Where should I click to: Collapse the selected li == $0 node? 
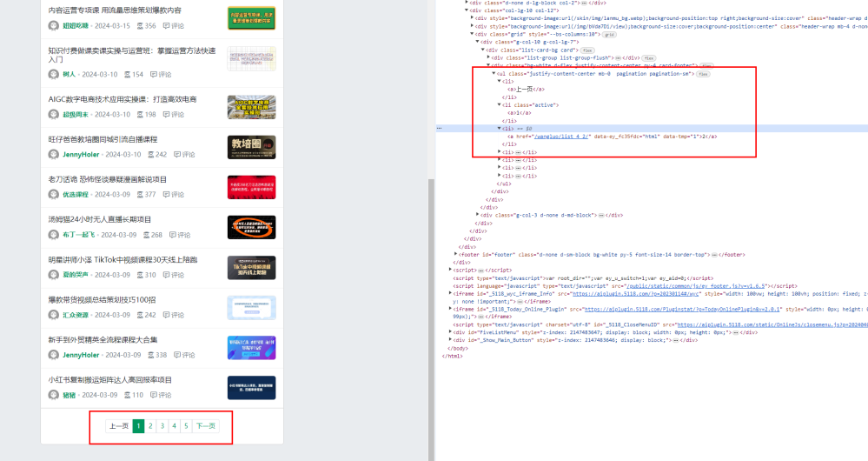pos(500,128)
